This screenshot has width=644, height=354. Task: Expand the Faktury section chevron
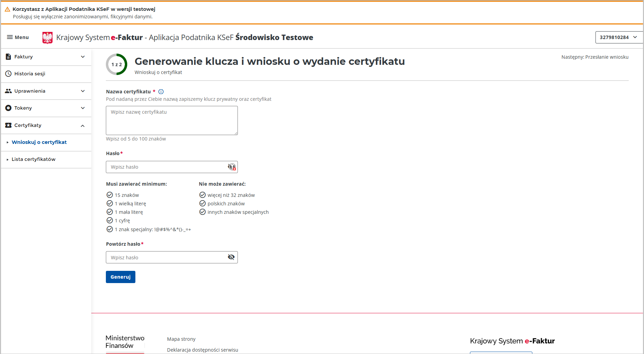point(83,57)
